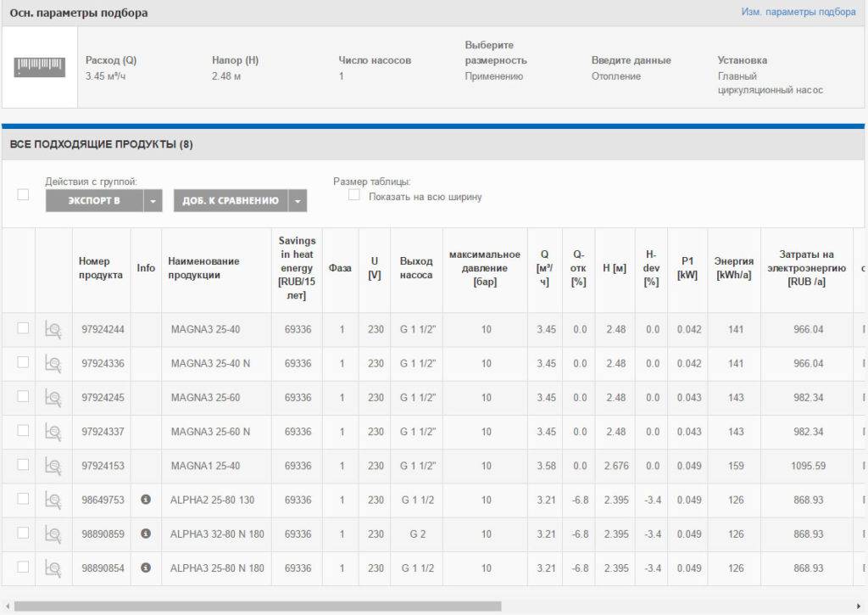Open curve preview icon for MAGNA3 25-60 N
This screenshot has height=615, width=868.
point(53,432)
